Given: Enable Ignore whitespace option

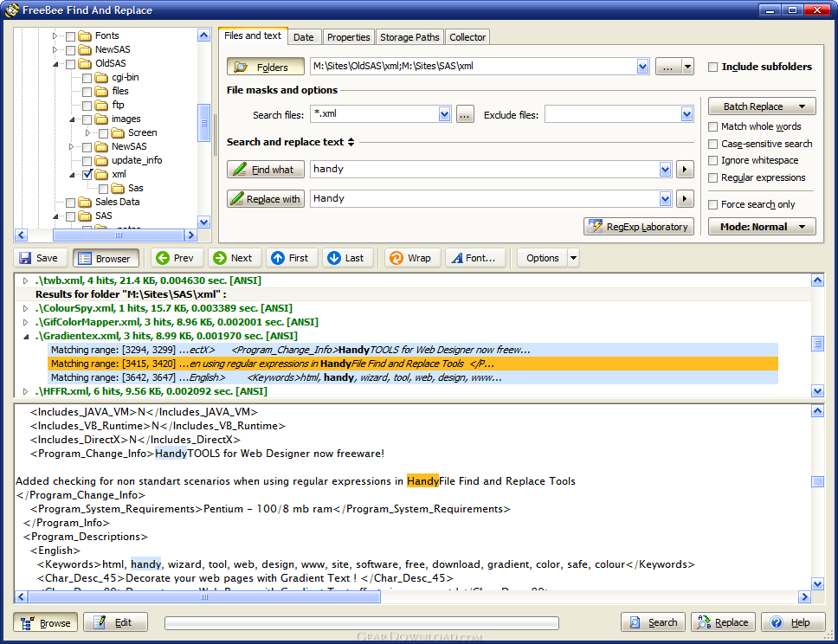Looking at the screenshot, I should tap(712, 160).
